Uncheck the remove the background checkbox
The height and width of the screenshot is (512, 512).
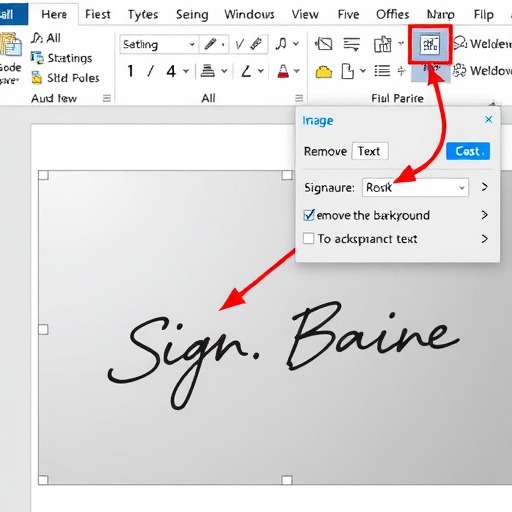coord(309,215)
